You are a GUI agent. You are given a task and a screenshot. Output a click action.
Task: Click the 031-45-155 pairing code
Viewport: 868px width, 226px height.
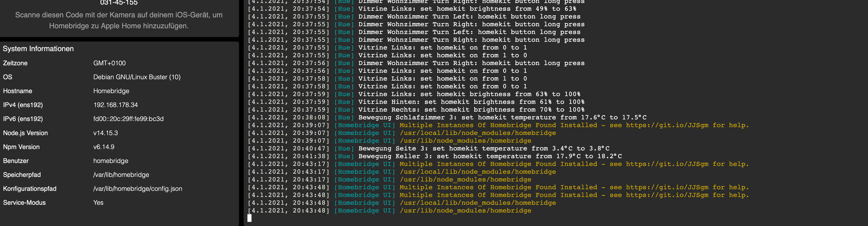click(x=119, y=3)
